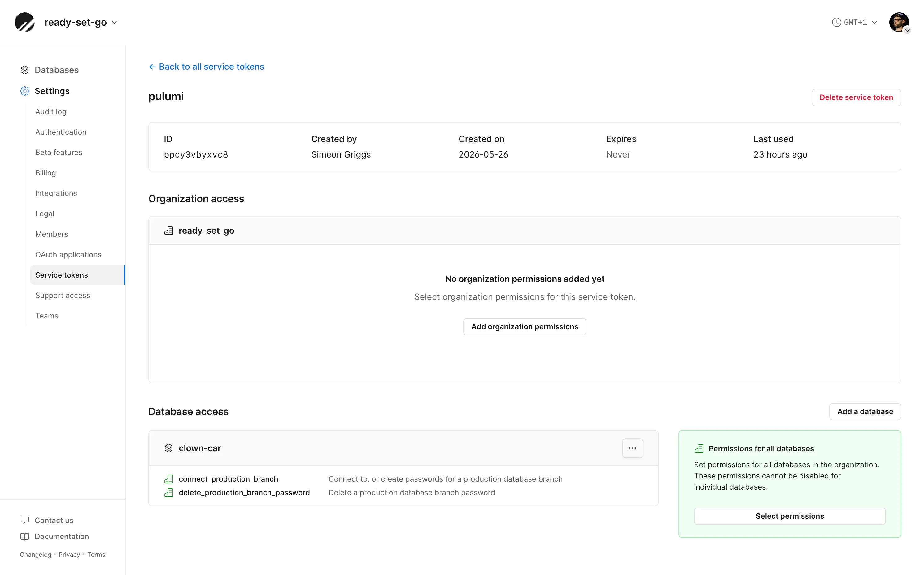Select Settings in the sidebar

pyautogui.click(x=52, y=91)
